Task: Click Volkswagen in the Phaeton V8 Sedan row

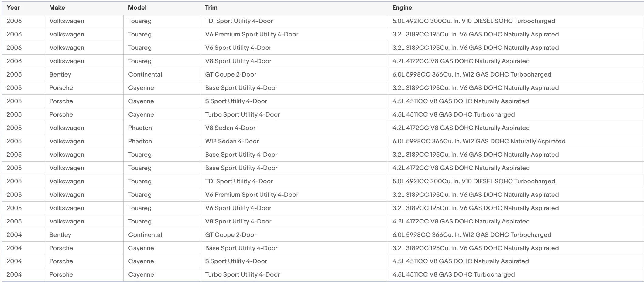Action: pos(67,128)
